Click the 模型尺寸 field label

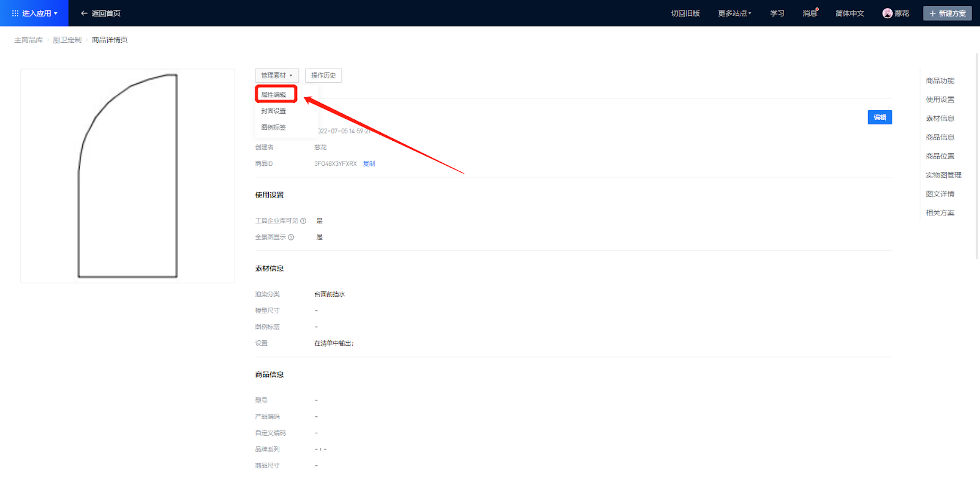pos(268,311)
